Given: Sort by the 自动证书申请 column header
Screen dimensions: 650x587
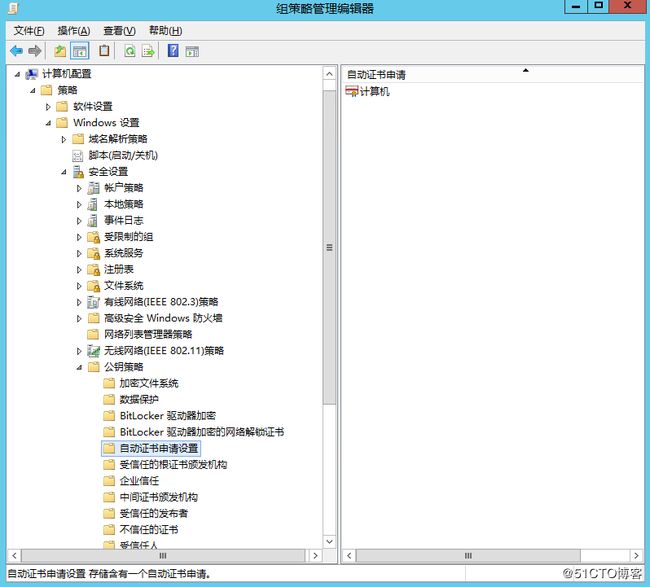Looking at the screenshot, I should point(492,75).
